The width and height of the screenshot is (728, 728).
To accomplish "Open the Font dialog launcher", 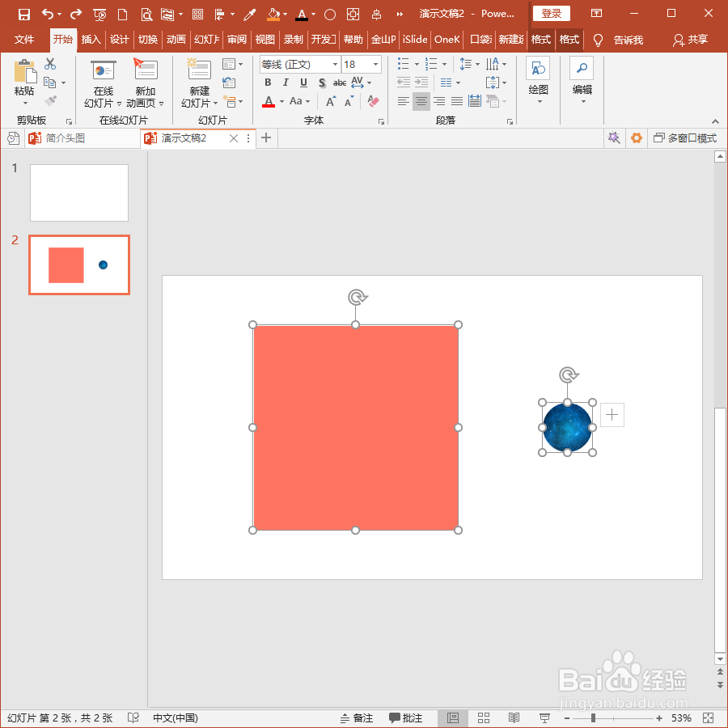I will pos(381,121).
